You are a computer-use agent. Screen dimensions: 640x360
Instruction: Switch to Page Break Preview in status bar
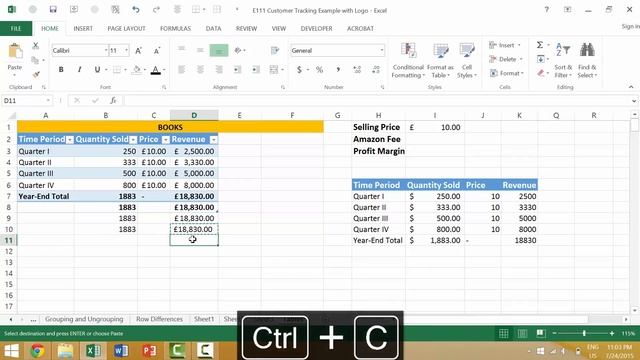click(x=541, y=333)
